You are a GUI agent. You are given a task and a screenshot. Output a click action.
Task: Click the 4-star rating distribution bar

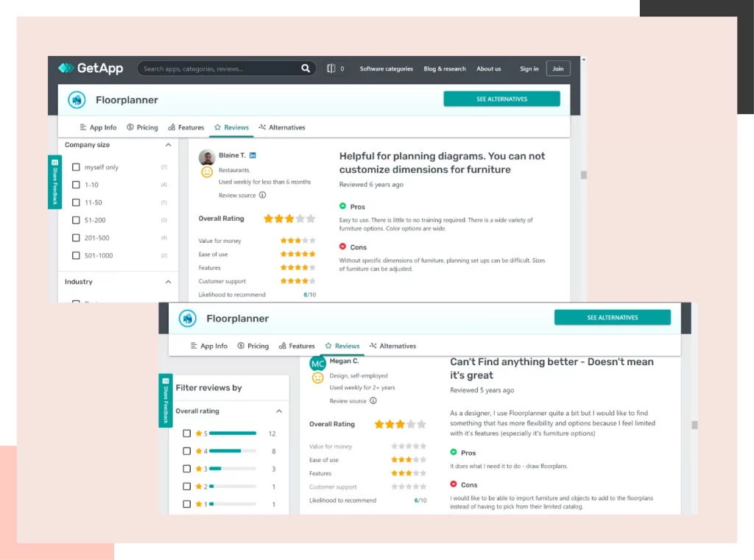[233, 451]
